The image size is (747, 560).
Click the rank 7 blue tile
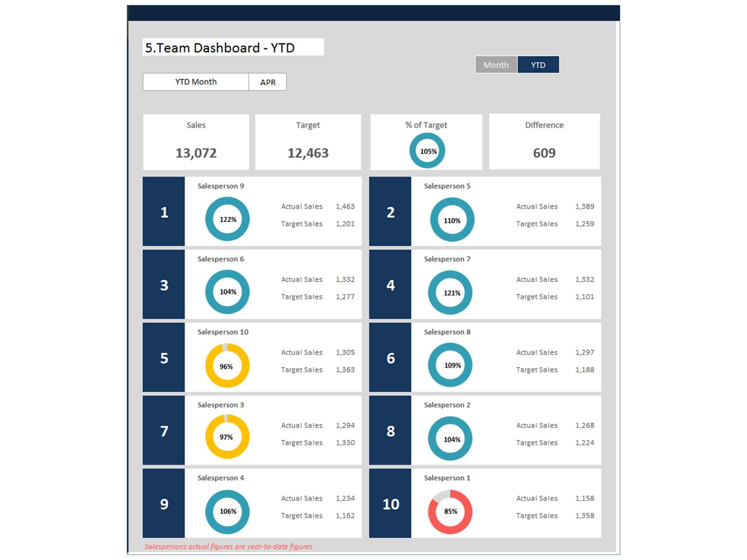tap(164, 430)
